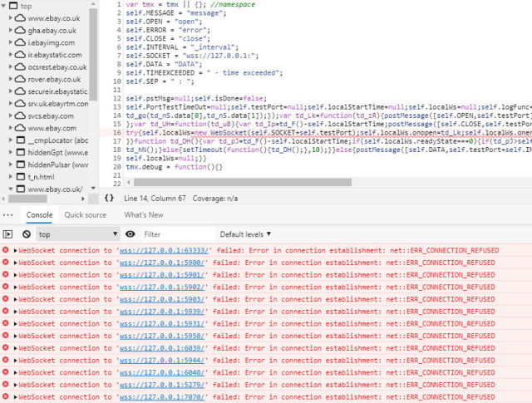Select the i.ebayimg.com tree item
532x403 pixels.
click(x=52, y=42)
